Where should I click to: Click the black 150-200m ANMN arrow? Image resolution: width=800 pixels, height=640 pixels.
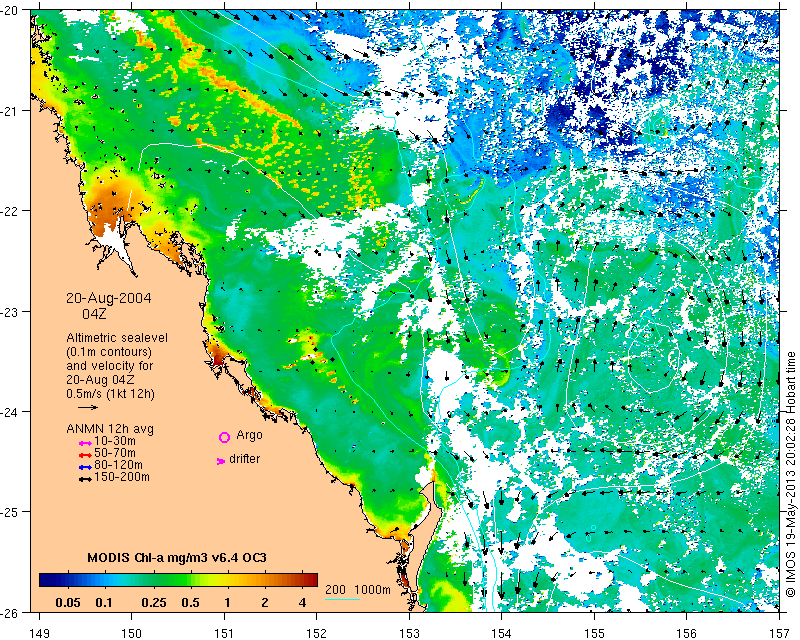click(85, 479)
